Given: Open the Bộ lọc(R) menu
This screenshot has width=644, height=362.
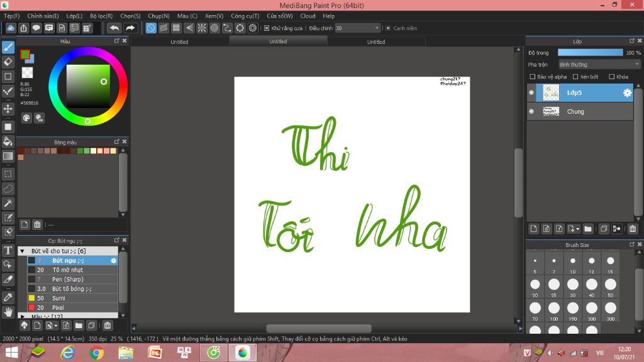Looking at the screenshot, I should tap(101, 16).
